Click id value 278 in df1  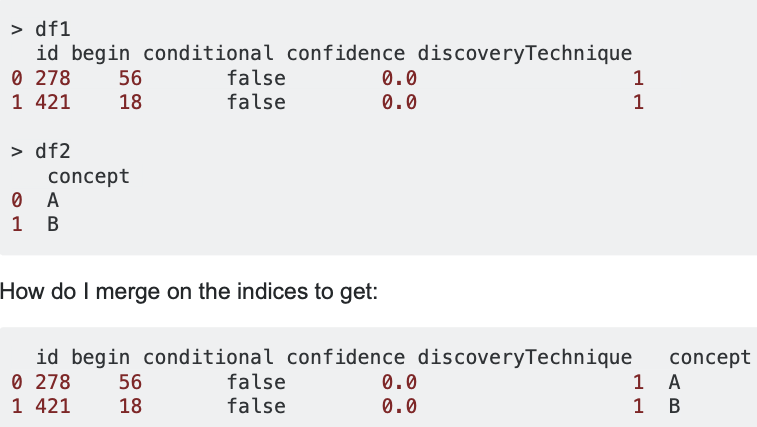click(53, 78)
